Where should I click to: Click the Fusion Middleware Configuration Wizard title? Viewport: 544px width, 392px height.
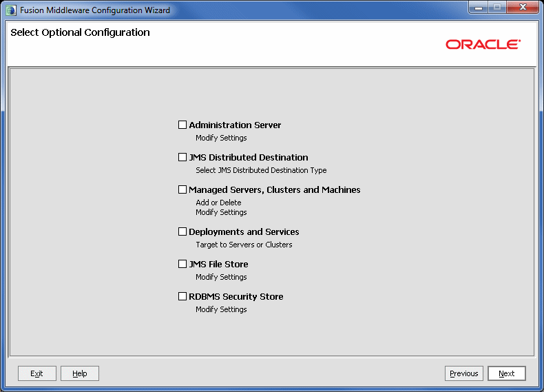(x=95, y=10)
